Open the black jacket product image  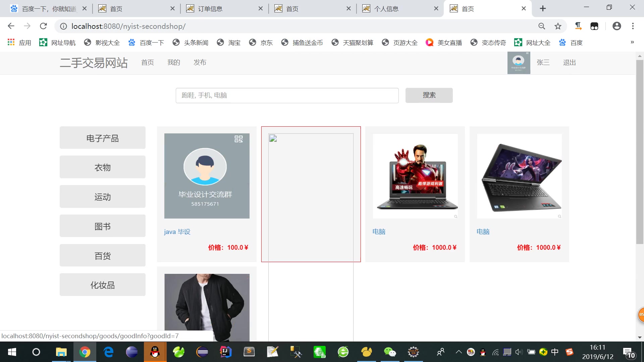click(207, 307)
